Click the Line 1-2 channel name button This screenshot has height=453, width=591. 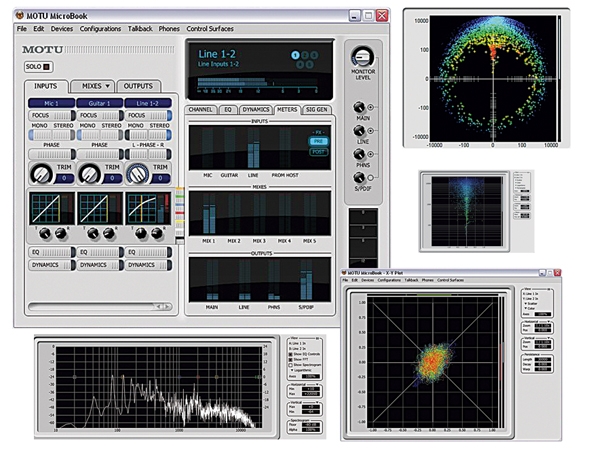148,103
